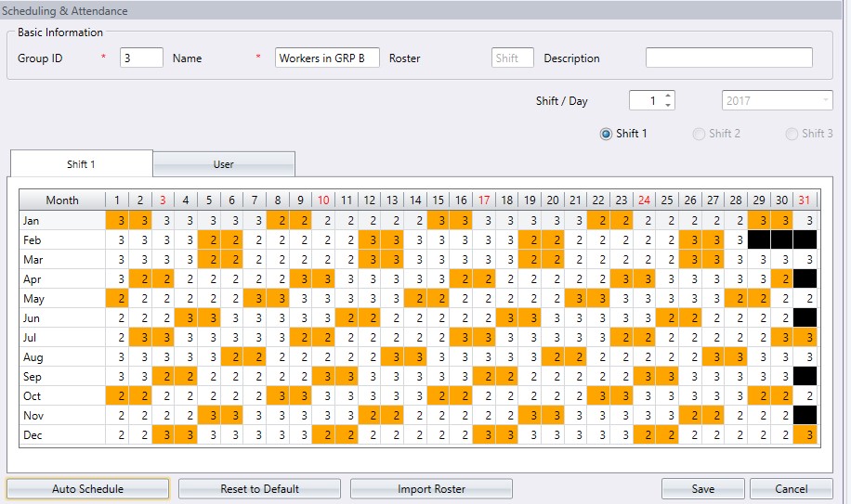
Task: Focus the Group ID input field
Action: 141,58
